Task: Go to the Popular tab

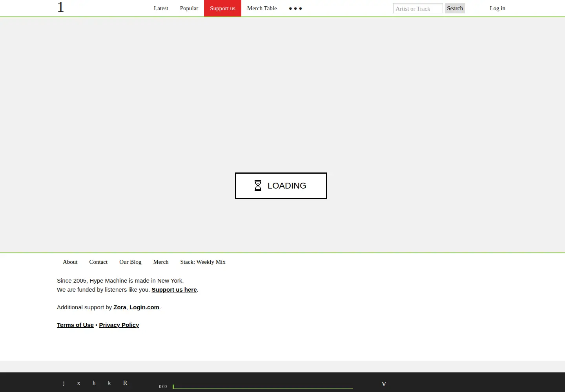Action: (189, 8)
